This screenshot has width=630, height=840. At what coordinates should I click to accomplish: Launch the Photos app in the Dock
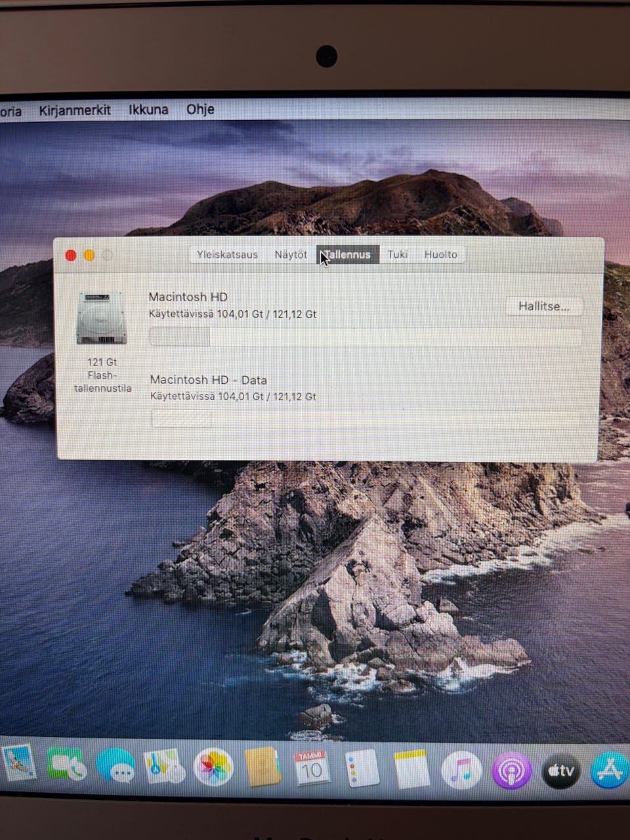[213, 767]
